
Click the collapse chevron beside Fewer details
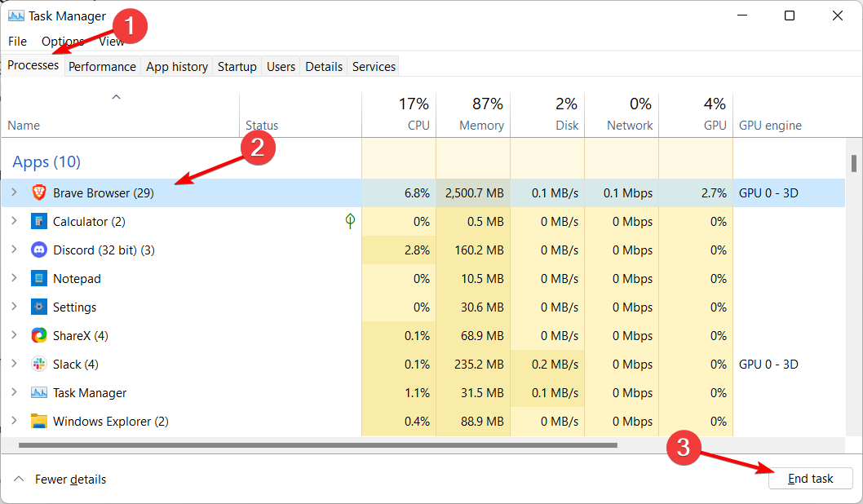tap(19, 479)
